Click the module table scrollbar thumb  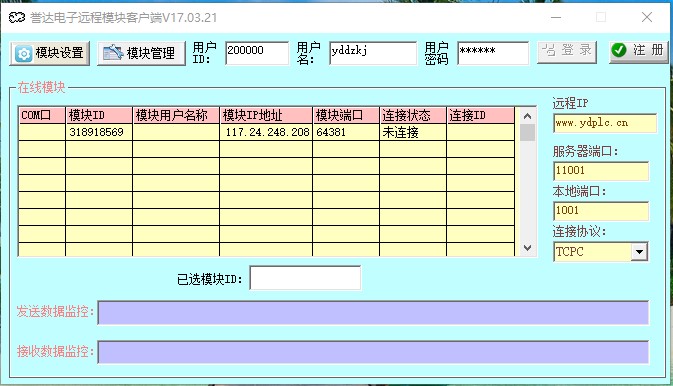point(527,133)
